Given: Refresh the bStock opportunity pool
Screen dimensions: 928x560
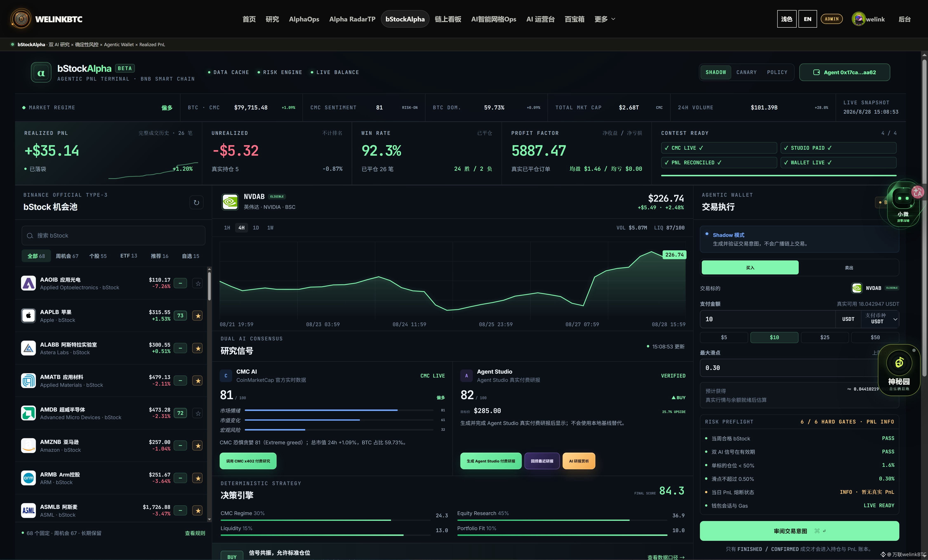Looking at the screenshot, I should point(196,203).
